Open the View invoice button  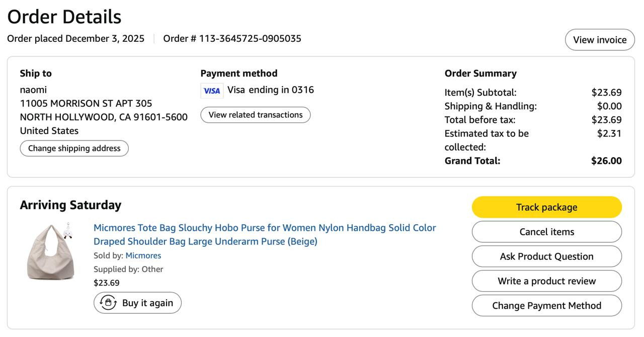pos(600,40)
